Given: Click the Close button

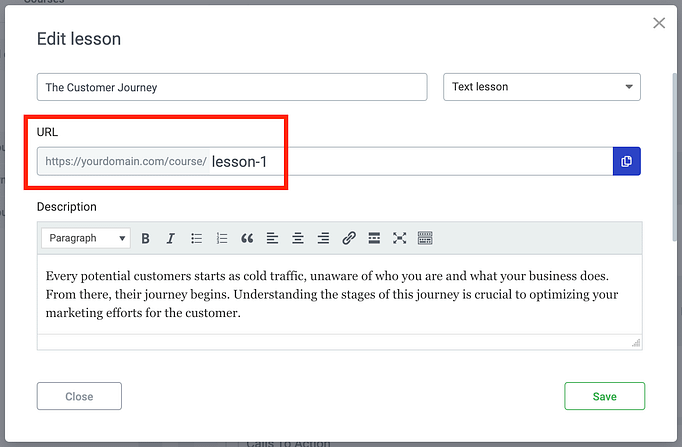Looking at the screenshot, I should pos(79,396).
